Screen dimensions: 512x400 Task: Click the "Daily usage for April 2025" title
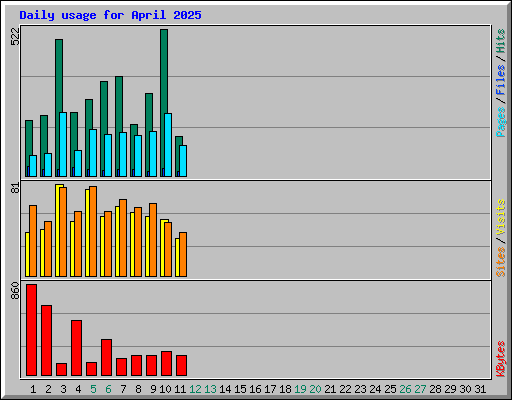[110, 15]
